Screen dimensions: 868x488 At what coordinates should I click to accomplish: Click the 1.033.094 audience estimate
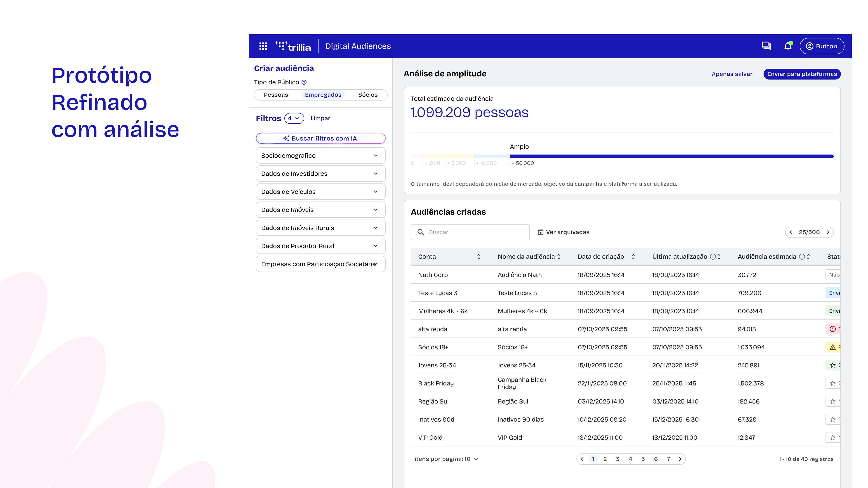(x=751, y=347)
